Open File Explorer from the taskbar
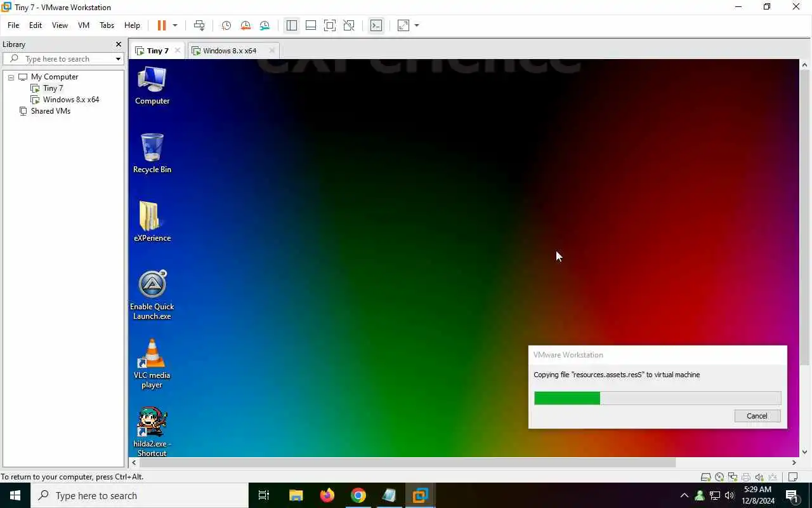Image resolution: width=812 pixels, height=508 pixels. pos(296,495)
